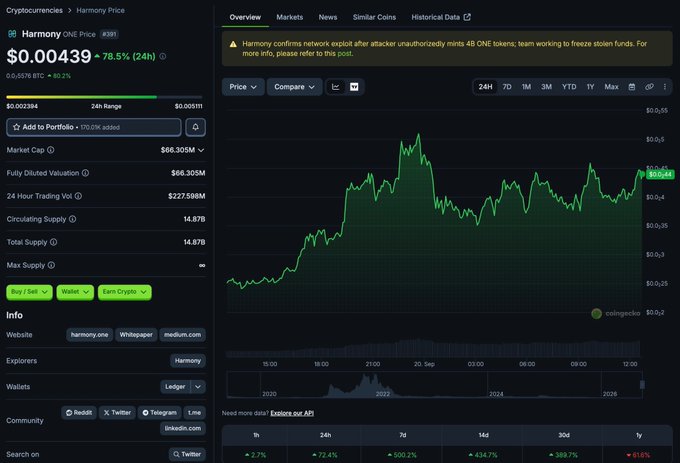This screenshot has width=680, height=463.
Task: Switch to line chart view icon
Action: pos(336,87)
